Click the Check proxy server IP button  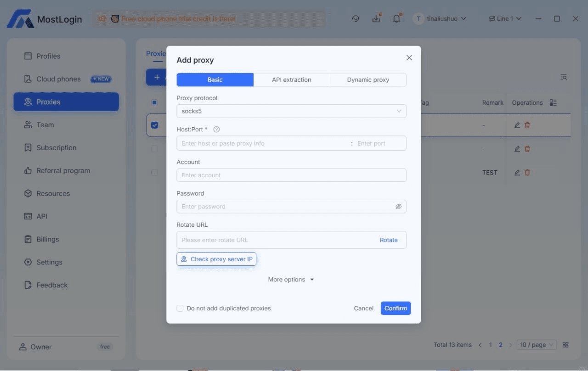pos(216,259)
